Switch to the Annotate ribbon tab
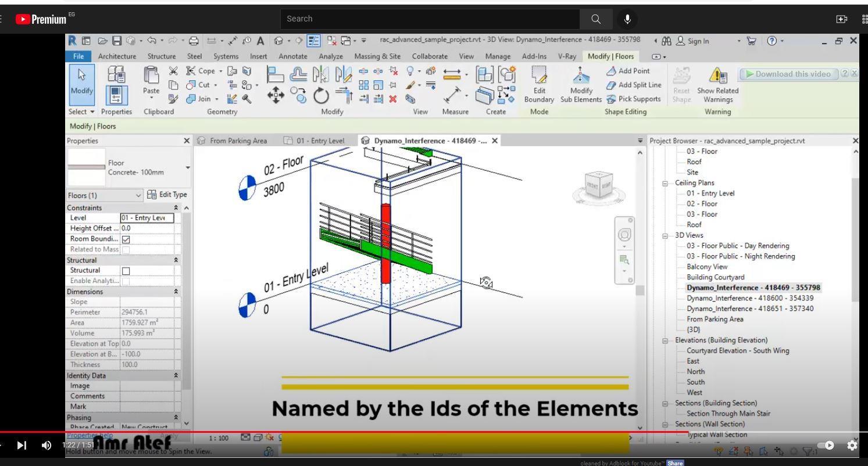The width and height of the screenshot is (868, 466). point(293,56)
